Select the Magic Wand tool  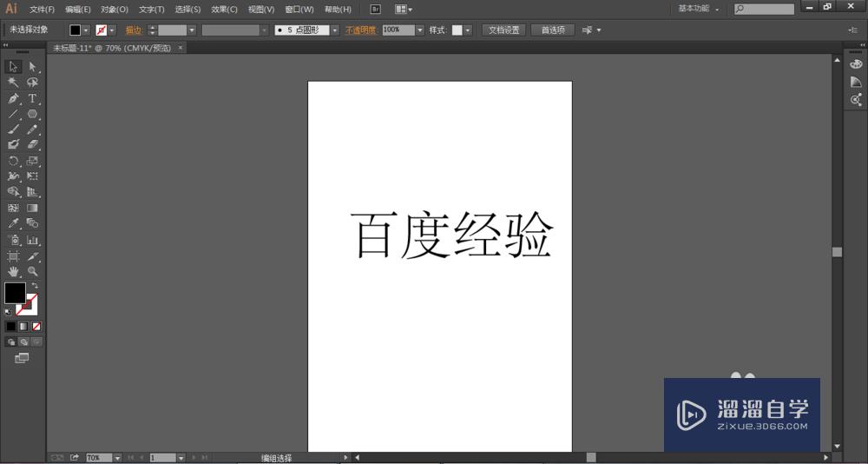(x=13, y=83)
